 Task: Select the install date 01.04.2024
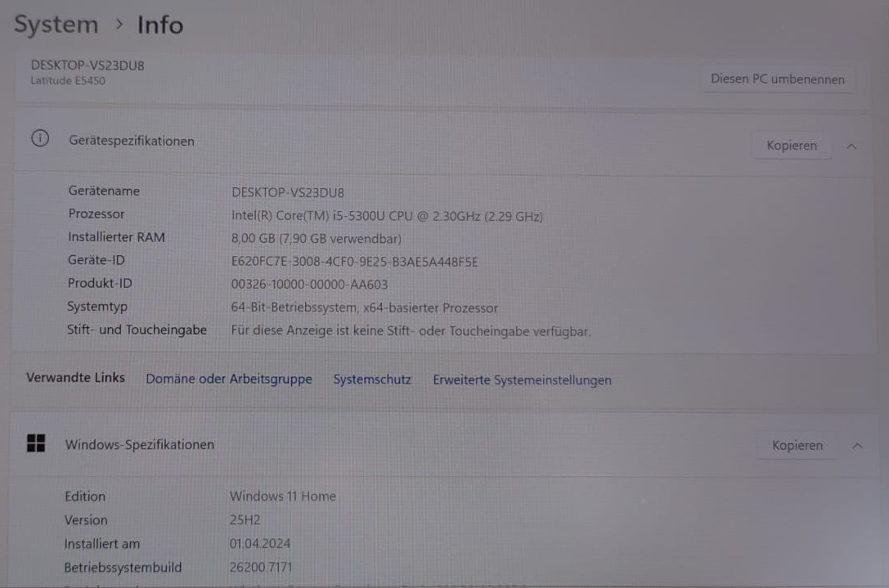tap(260, 544)
